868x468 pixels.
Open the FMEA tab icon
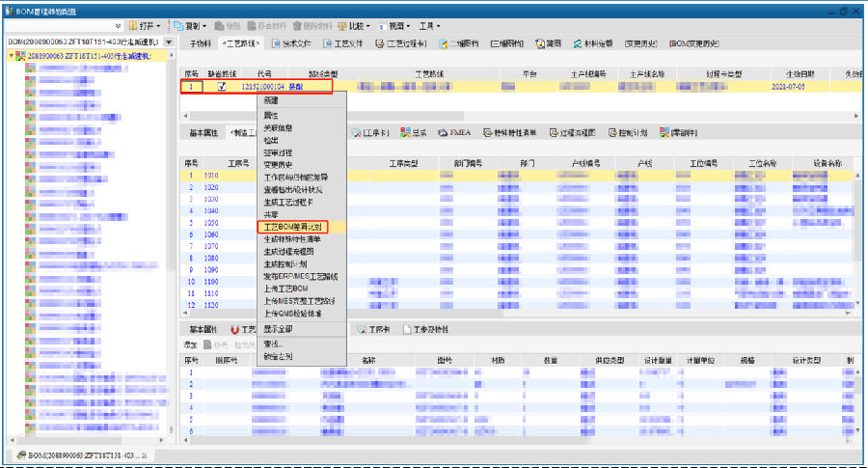click(x=442, y=132)
